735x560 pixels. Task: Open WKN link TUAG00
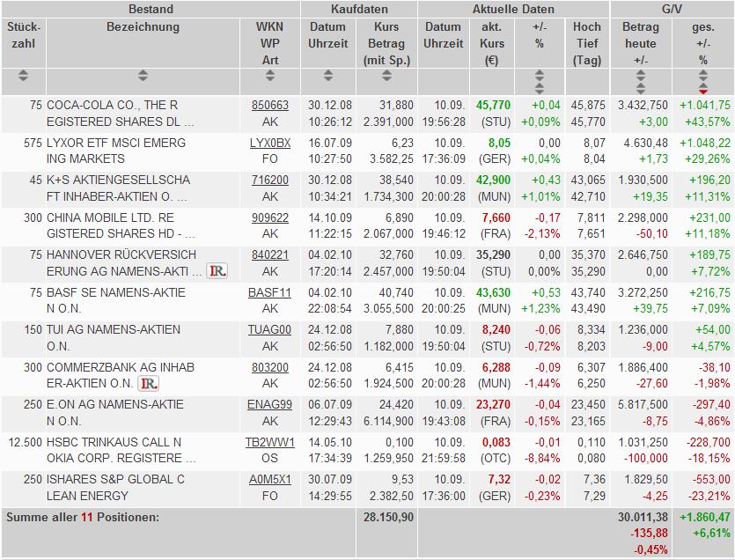(269, 329)
